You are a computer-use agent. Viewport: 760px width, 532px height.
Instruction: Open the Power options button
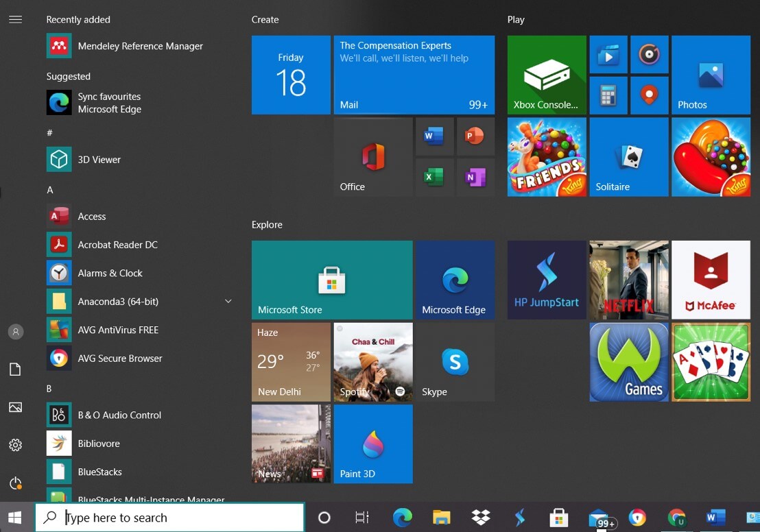point(16,483)
